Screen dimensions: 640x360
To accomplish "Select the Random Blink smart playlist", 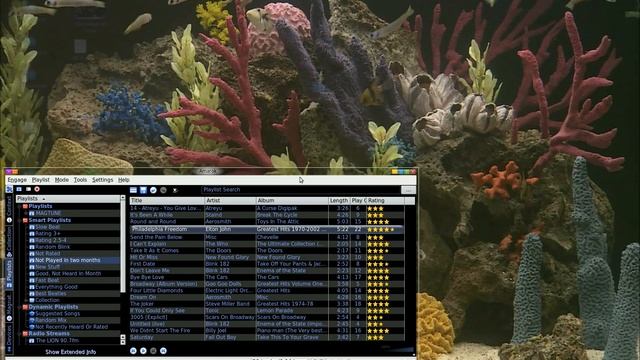I will pos(53,247).
